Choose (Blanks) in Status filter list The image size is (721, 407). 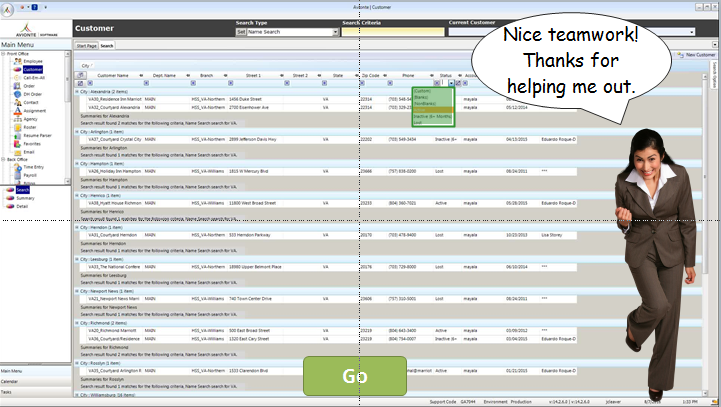coord(433,97)
